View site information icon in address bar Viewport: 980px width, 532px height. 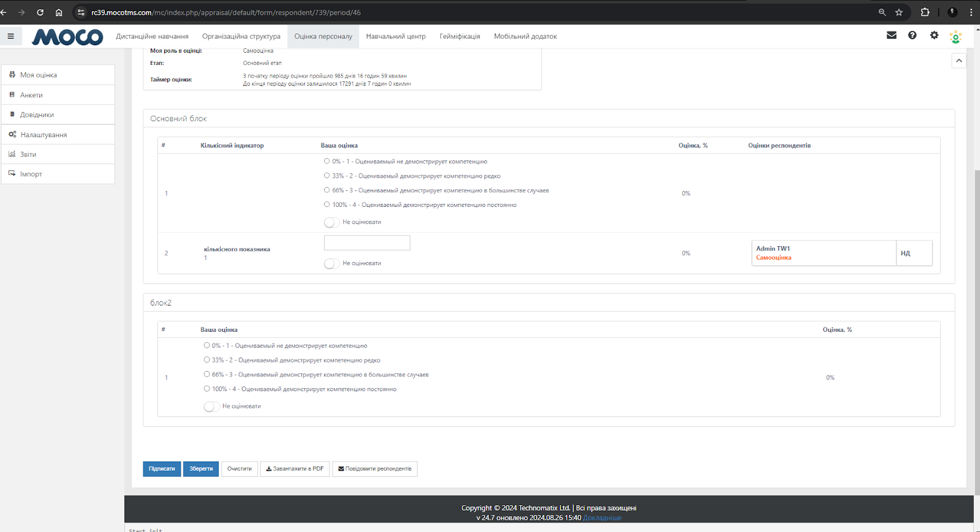coord(81,12)
